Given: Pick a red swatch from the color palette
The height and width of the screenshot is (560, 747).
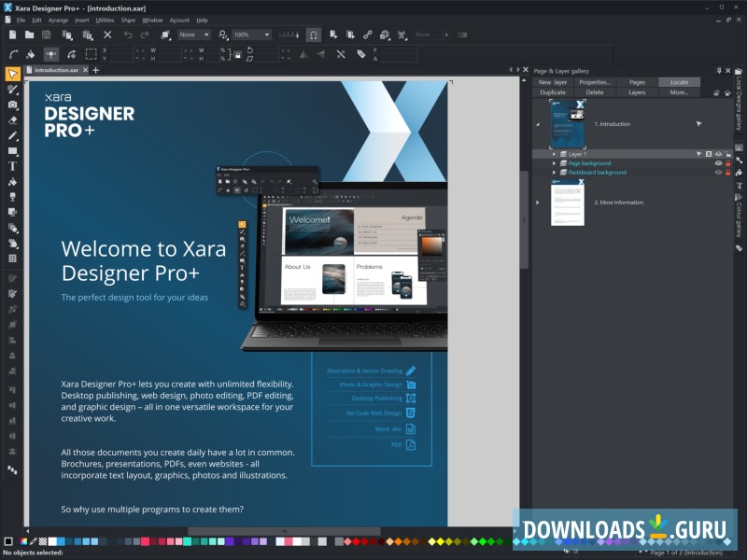Looking at the screenshot, I should [145, 539].
